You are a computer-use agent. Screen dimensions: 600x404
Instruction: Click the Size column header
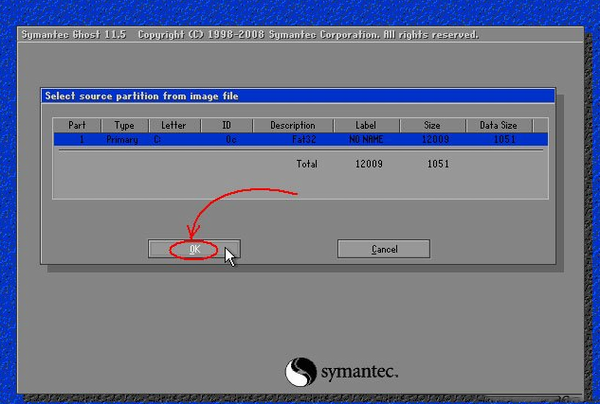pos(432,125)
